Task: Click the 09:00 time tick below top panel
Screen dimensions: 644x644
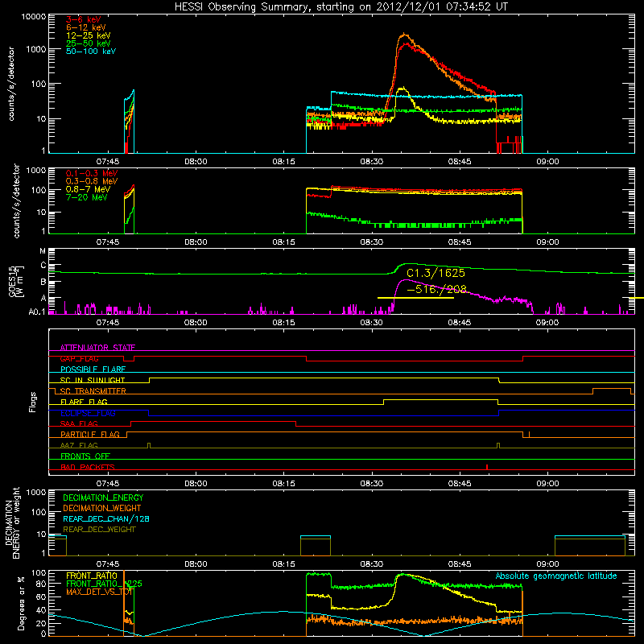Action: point(547,162)
